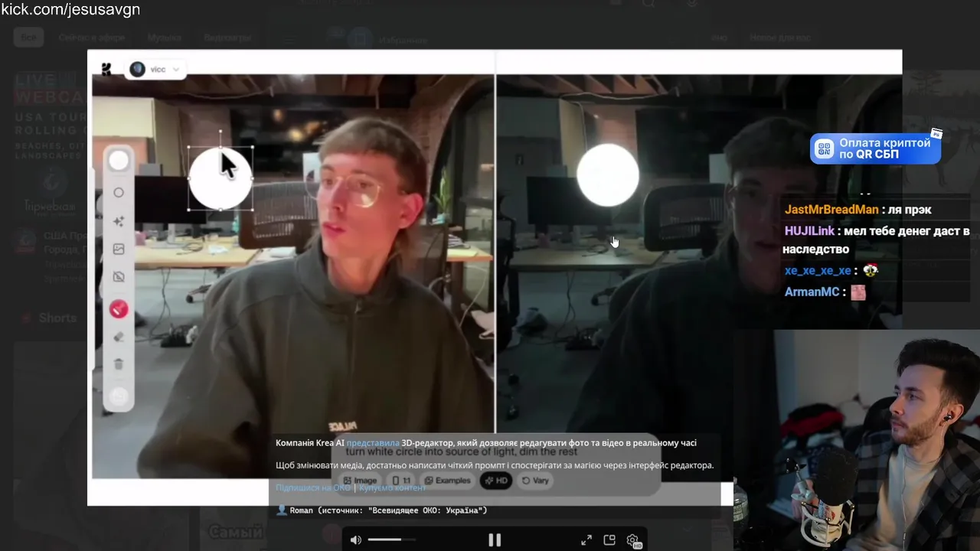Toggle the HD option
The image size is (980, 551).
click(496, 481)
